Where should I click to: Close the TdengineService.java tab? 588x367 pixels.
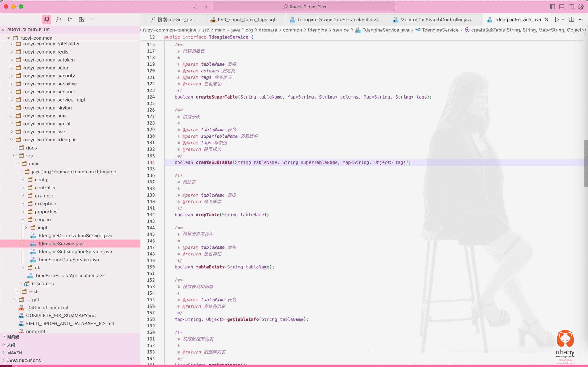coord(546,20)
